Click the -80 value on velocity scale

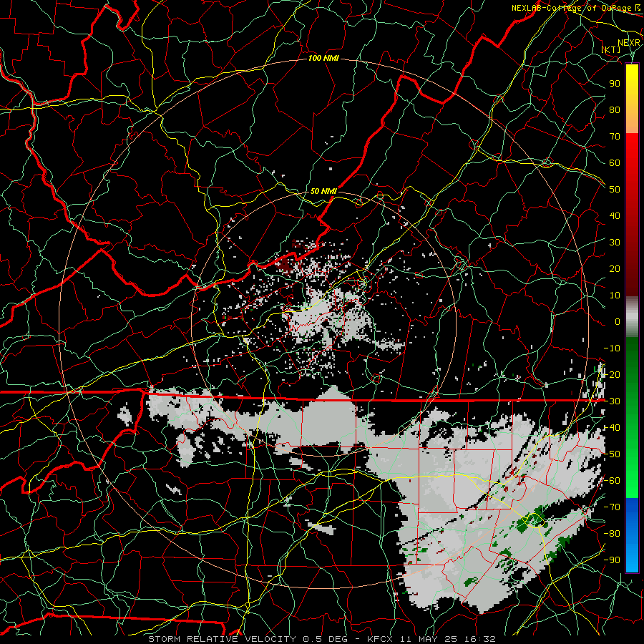[x=612, y=534]
